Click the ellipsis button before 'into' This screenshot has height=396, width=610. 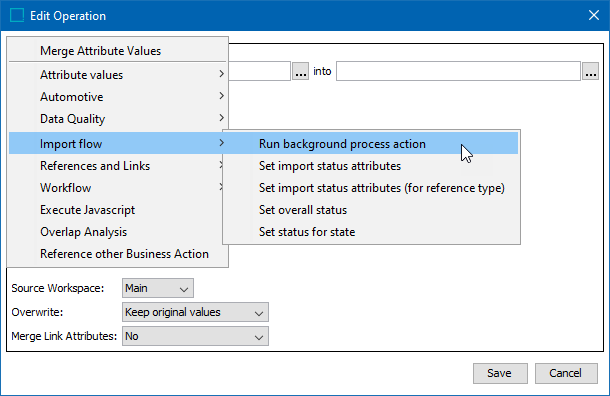point(300,71)
